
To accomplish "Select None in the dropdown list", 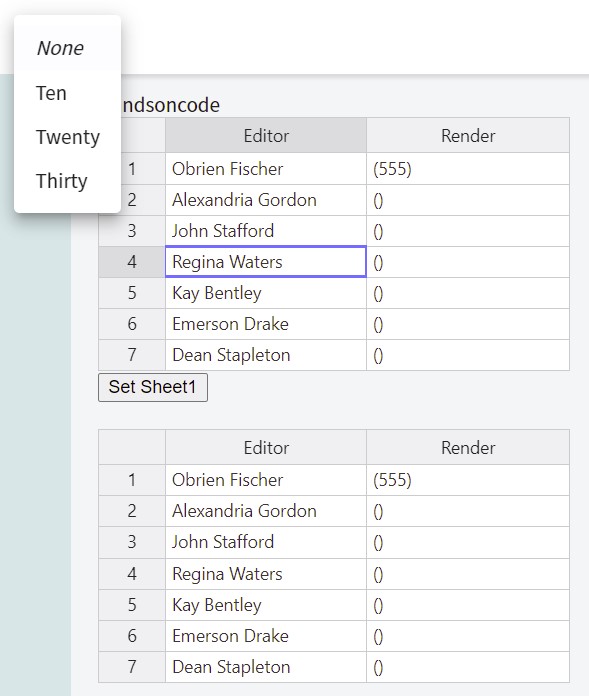I will [x=67, y=48].
